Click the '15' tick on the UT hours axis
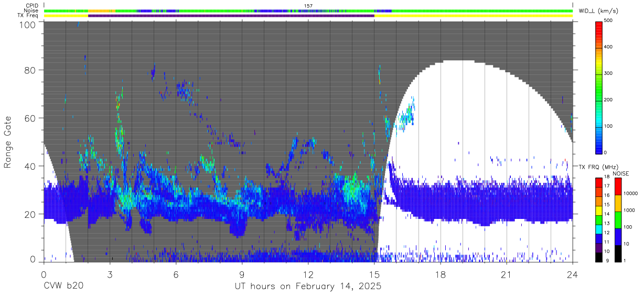This screenshot has height=297, width=644. (374, 274)
